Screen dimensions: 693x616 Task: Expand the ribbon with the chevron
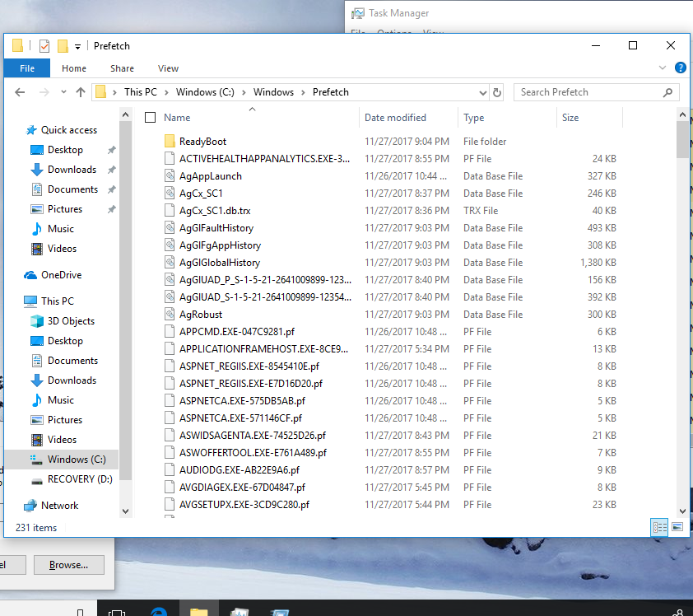(x=662, y=68)
